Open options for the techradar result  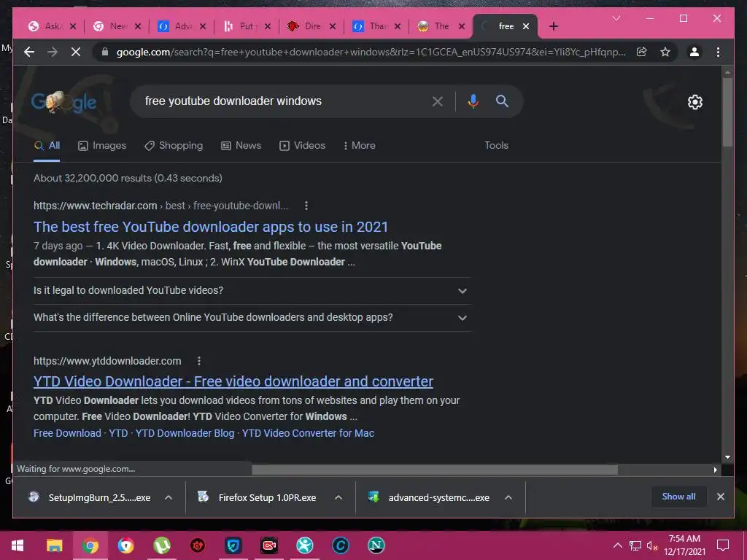[306, 206]
